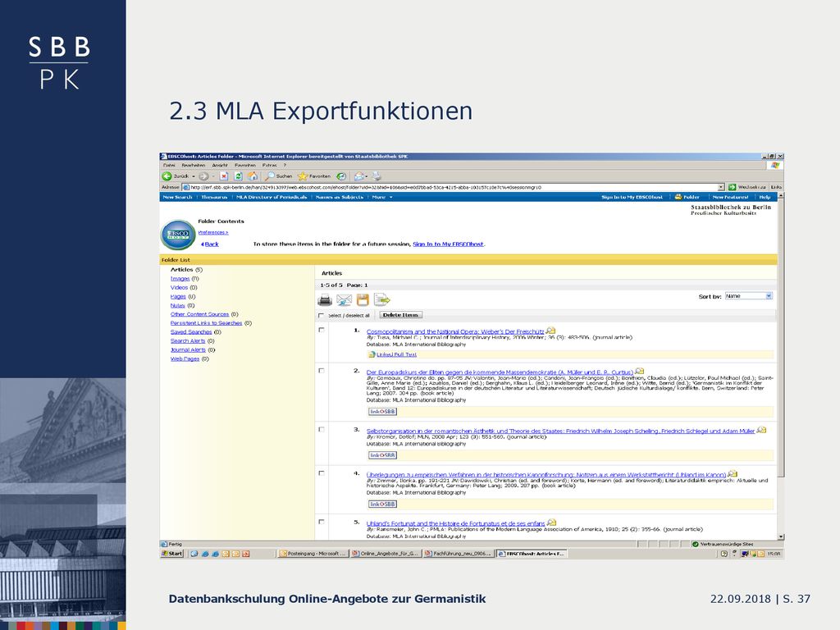Check the box for article 5 Uhland's Fortunat
The height and width of the screenshot is (630, 840).
point(322,522)
